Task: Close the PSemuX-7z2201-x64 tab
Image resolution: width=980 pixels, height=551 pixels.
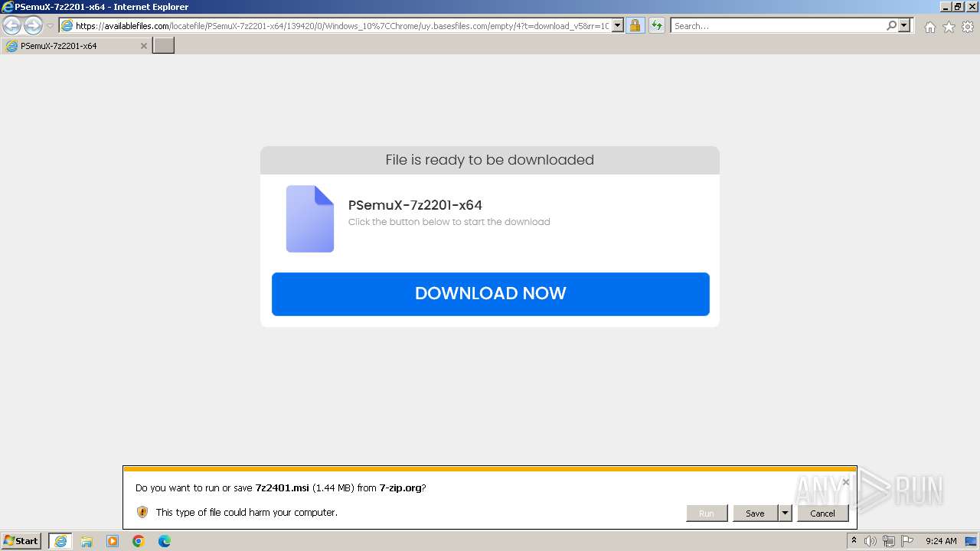Action: [x=143, y=46]
